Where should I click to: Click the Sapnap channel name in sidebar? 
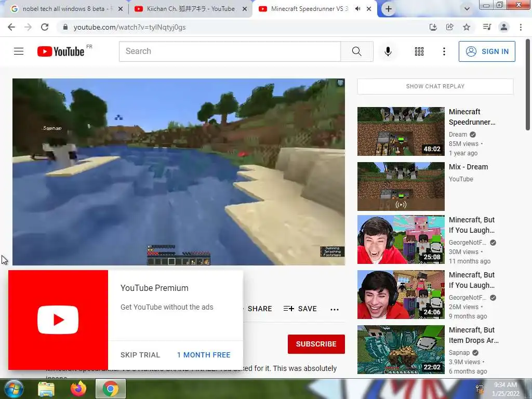tap(459, 353)
